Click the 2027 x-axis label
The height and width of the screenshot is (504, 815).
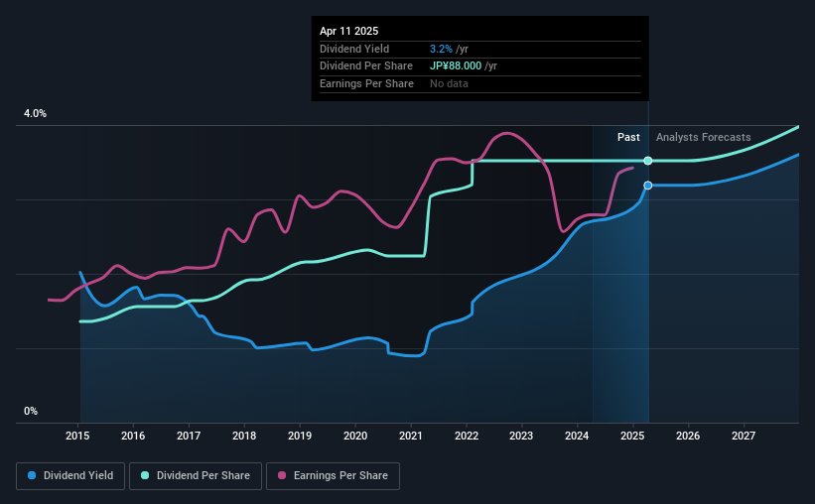tap(744, 436)
